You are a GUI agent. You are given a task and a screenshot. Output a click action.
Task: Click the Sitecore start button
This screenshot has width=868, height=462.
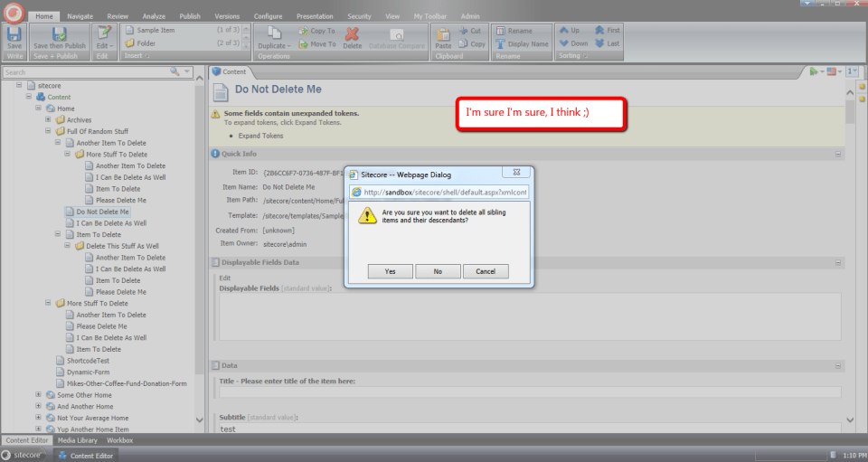point(22,455)
